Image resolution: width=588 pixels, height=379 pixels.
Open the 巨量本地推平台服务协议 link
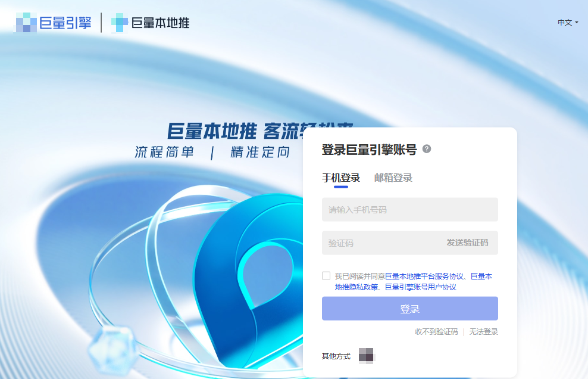pos(424,276)
